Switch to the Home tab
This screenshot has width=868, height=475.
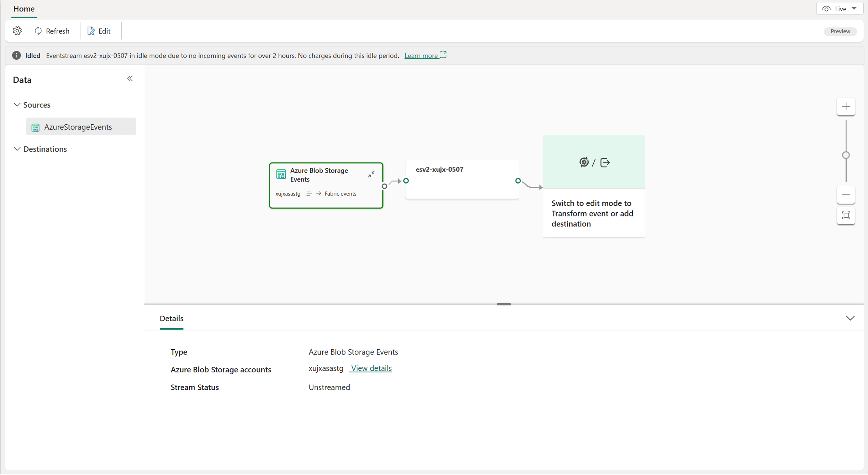point(24,9)
